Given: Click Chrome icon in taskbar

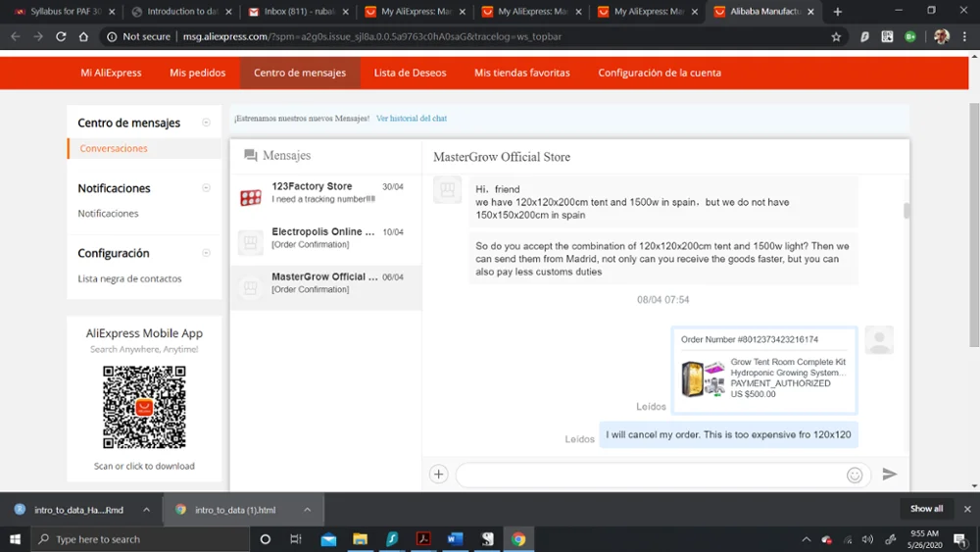Looking at the screenshot, I should (518, 539).
